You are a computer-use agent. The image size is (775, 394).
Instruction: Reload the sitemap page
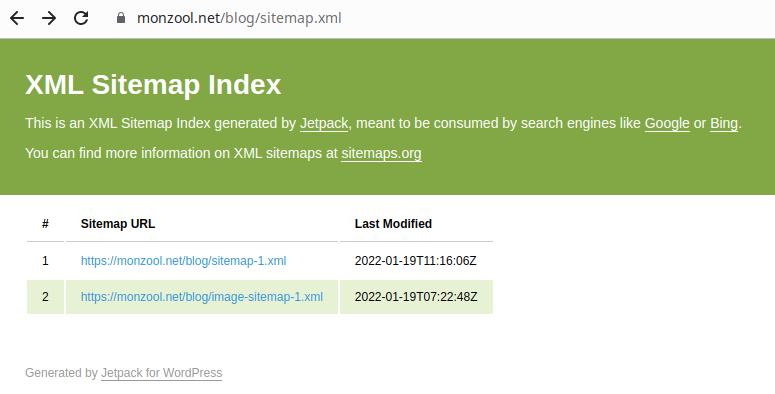point(81,18)
